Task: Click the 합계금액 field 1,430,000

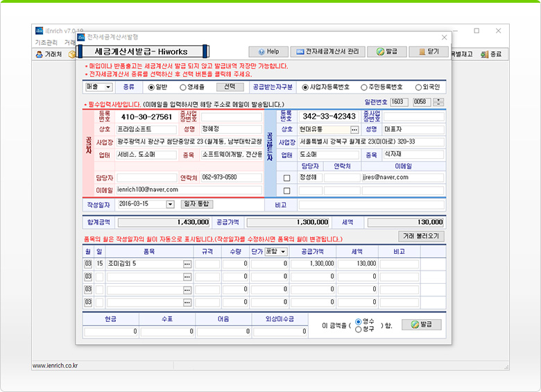Action: pyautogui.click(x=164, y=223)
